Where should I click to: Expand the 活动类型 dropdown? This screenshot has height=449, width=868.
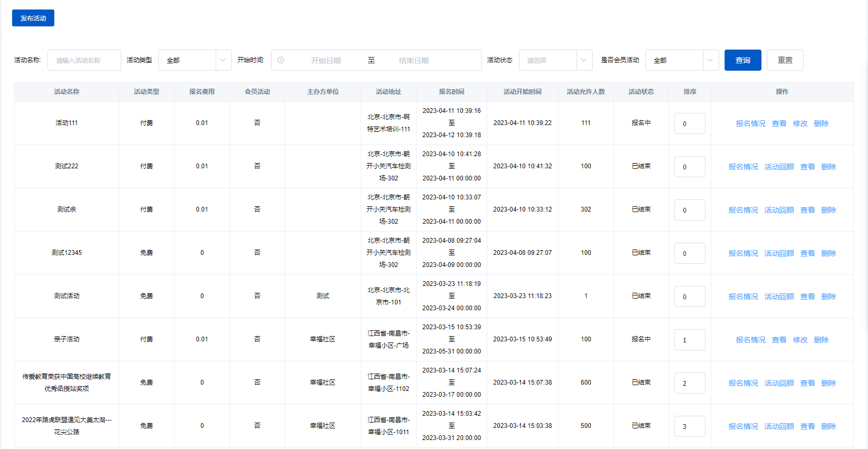(x=195, y=60)
